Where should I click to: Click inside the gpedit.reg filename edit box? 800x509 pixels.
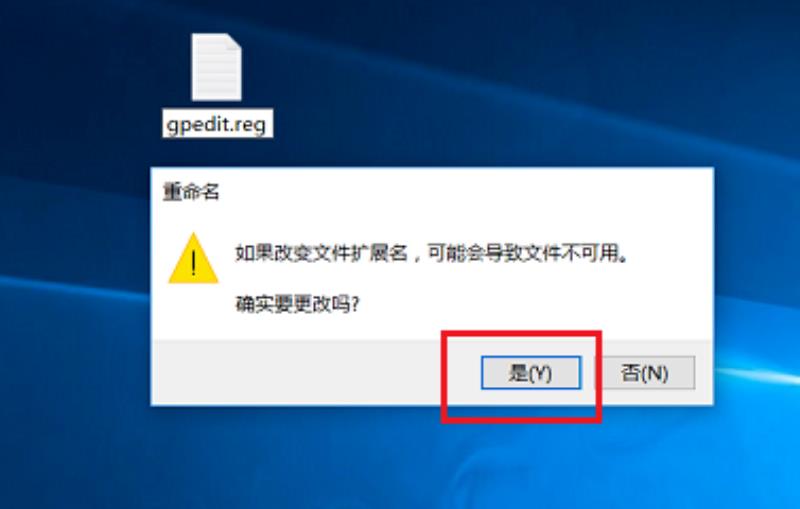[217, 123]
